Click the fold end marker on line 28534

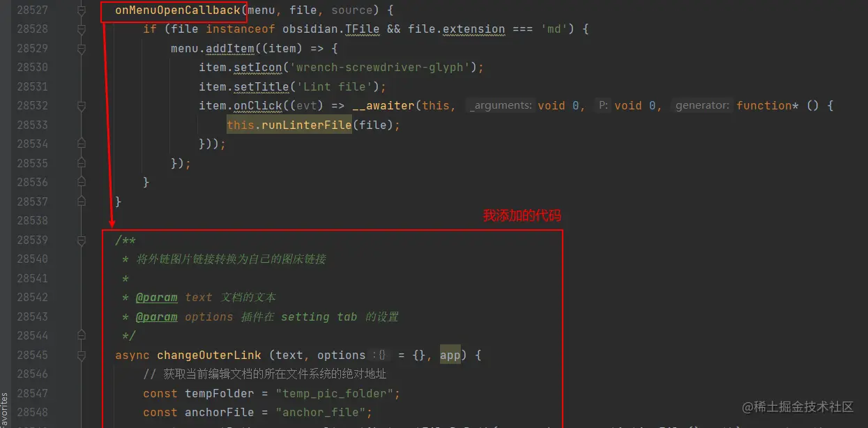coord(82,144)
